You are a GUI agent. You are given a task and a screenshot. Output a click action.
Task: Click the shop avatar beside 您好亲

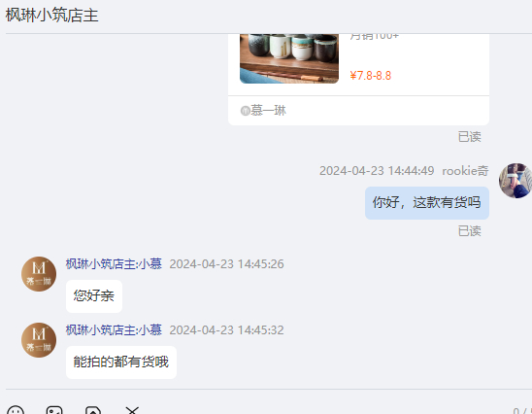pos(39,274)
